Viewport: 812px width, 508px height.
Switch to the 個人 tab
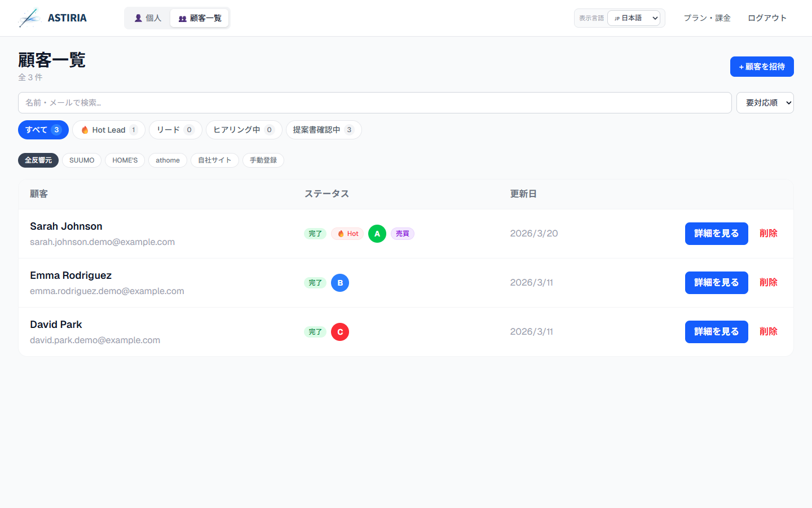[x=148, y=18]
